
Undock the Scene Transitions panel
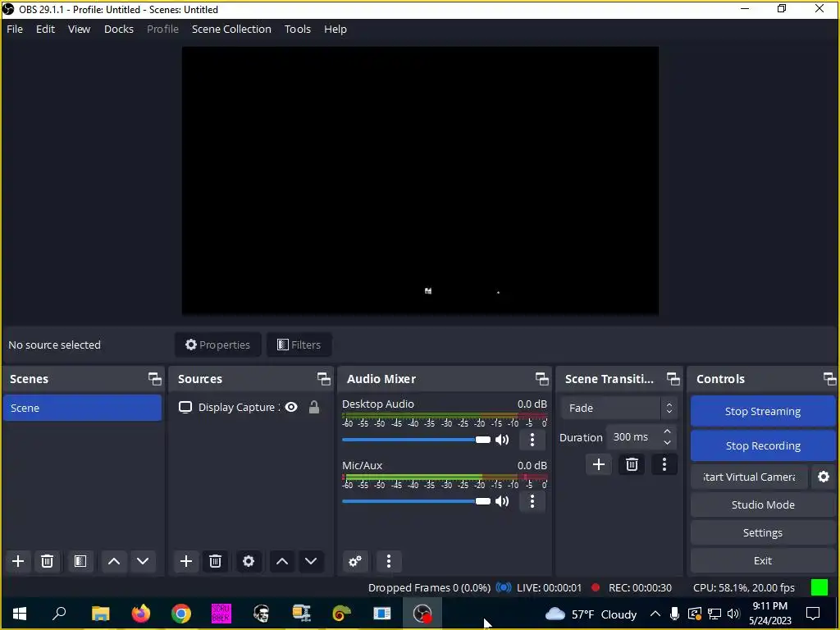click(673, 379)
